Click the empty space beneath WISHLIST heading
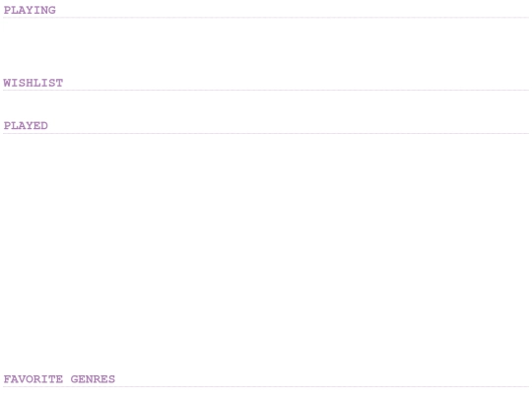 (x=266, y=105)
